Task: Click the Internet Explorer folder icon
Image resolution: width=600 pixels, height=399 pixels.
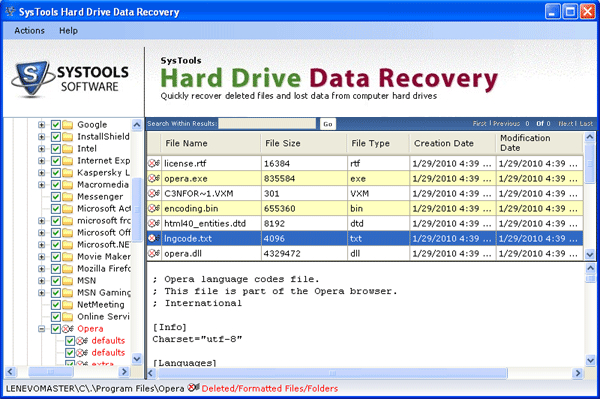Action: pyautogui.click(x=67, y=161)
